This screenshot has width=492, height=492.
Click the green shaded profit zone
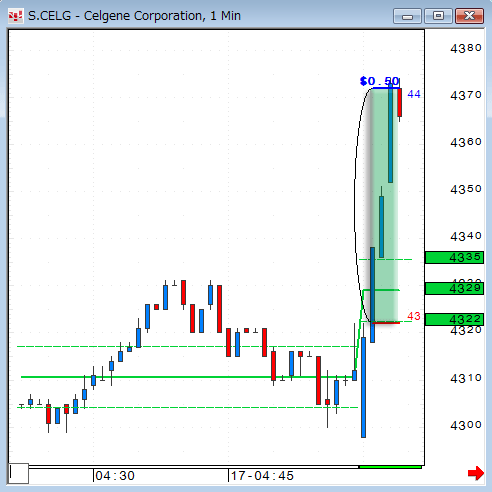(x=384, y=205)
